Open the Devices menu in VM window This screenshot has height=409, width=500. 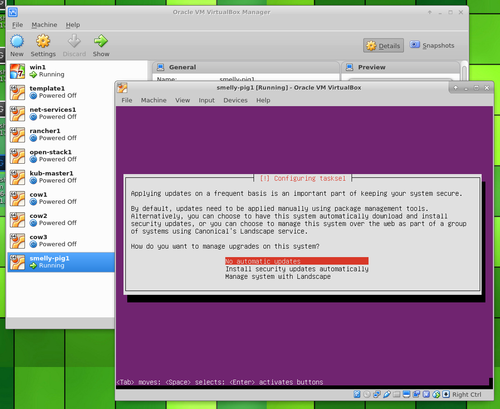coord(235,100)
